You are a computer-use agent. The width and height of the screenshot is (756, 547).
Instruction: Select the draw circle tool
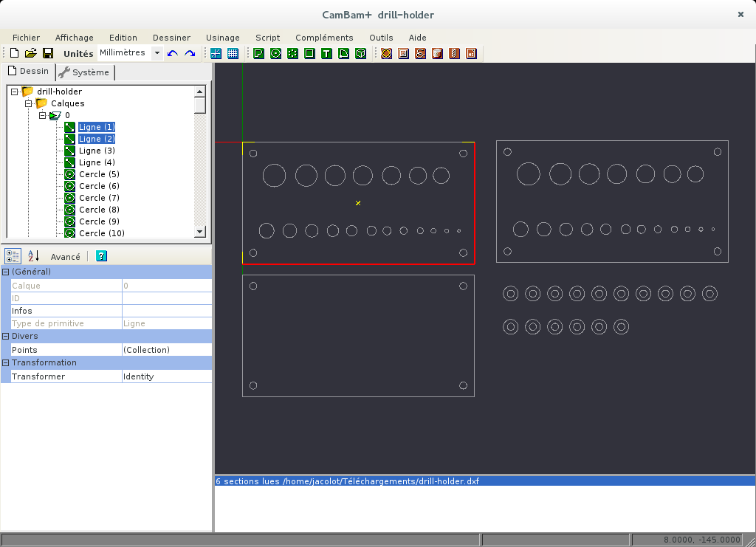[x=275, y=53]
